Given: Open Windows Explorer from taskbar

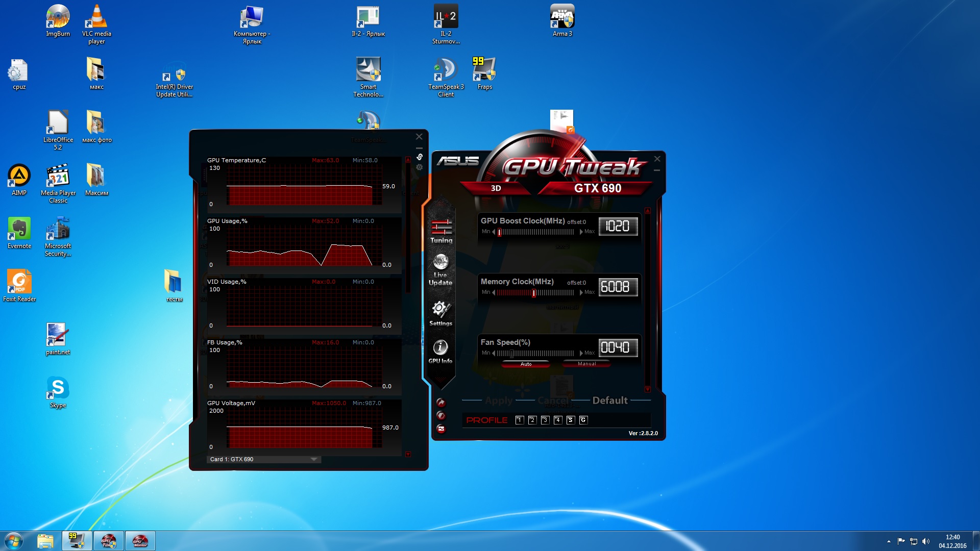Looking at the screenshot, I should coord(45,541).
